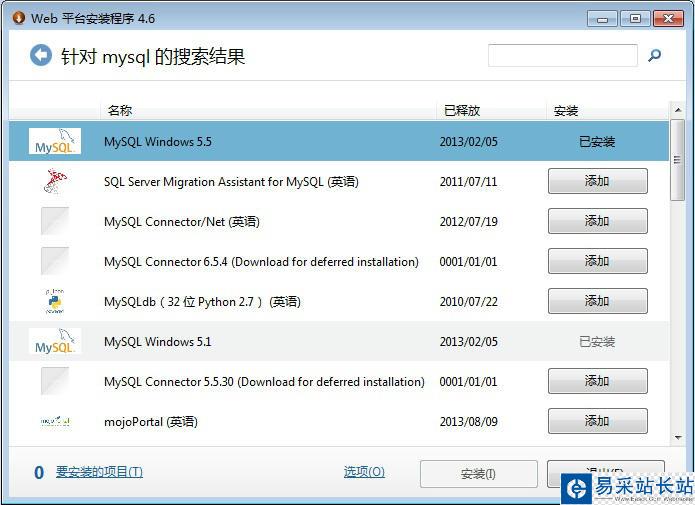Image resolution: width=695 pixels, height=505 pixels.
Task: Click the placeholder icon of MySQL Connector 5.5.30
Action: tap(55, 381)
